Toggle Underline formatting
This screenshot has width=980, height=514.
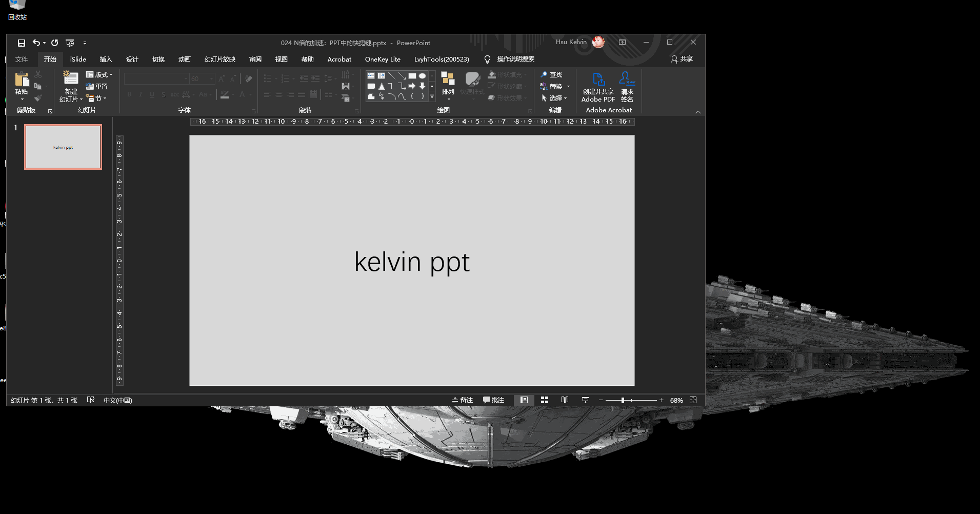pos(152,94)
